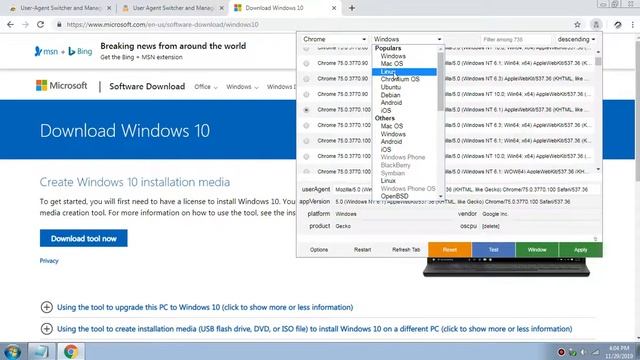640x360 pixels.
Task: Click the Refresh Tab button
Action: (x=406, y=249)
